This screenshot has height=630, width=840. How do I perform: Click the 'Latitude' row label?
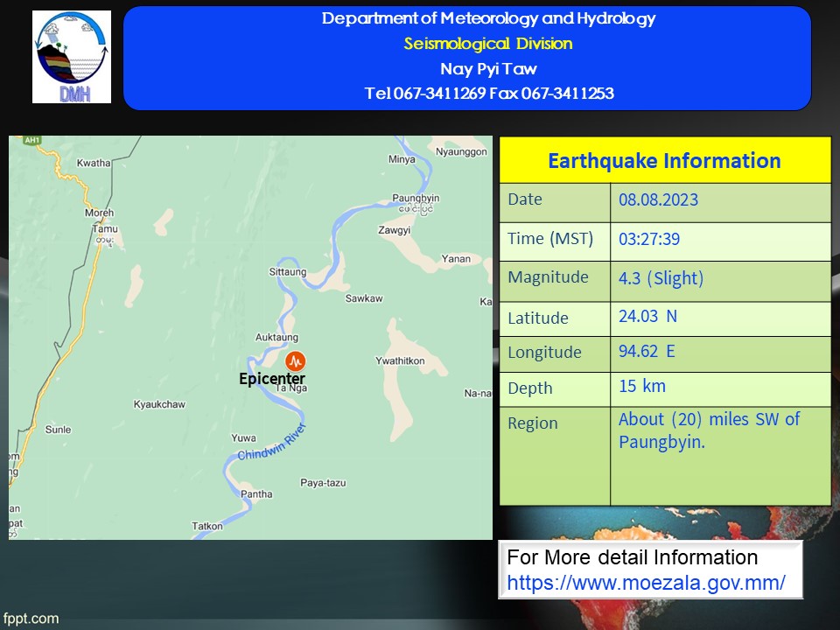tap(538, 318)
